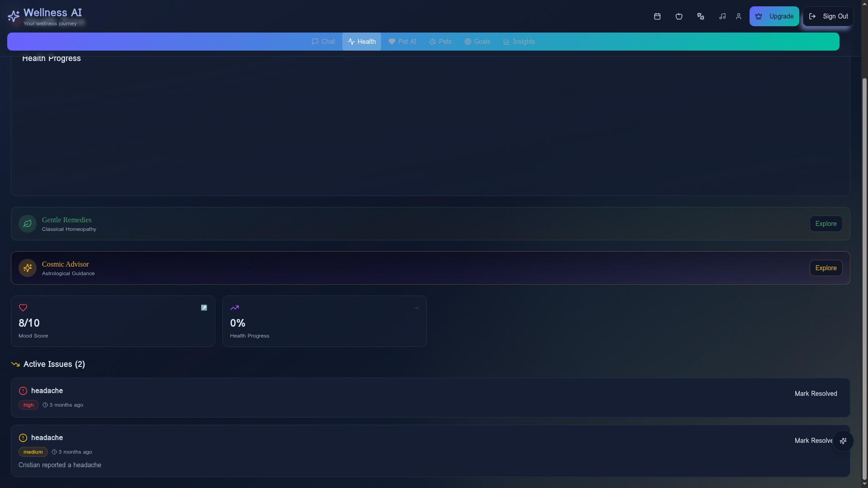This screenshot has width=868, height=488.
Task: Click the sparkle icon next to Cosmic Advisor
Action: click(x=27, y=267)
